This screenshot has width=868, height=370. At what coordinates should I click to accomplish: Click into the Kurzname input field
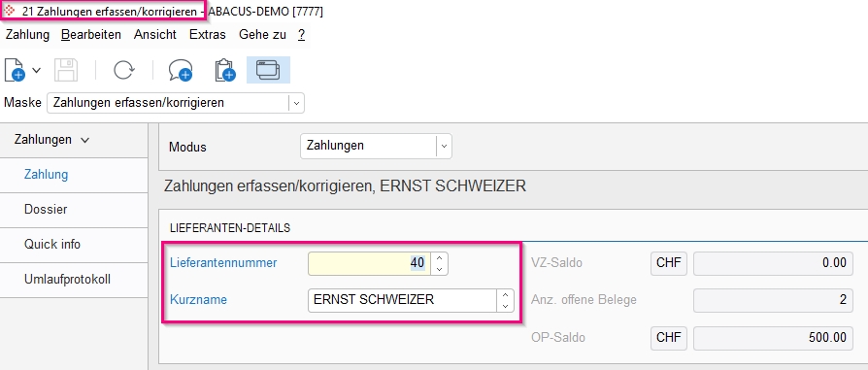pyautogui.click(x=403, y=300)
